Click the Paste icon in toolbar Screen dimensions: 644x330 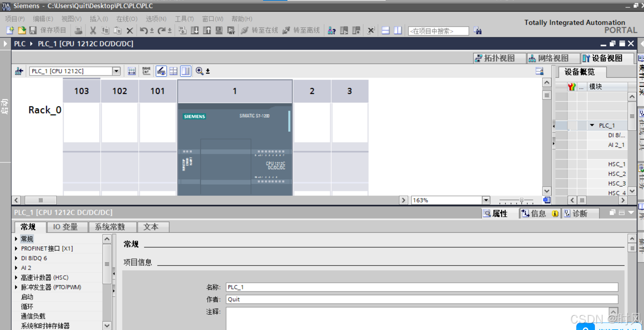[x=117, y=30]
